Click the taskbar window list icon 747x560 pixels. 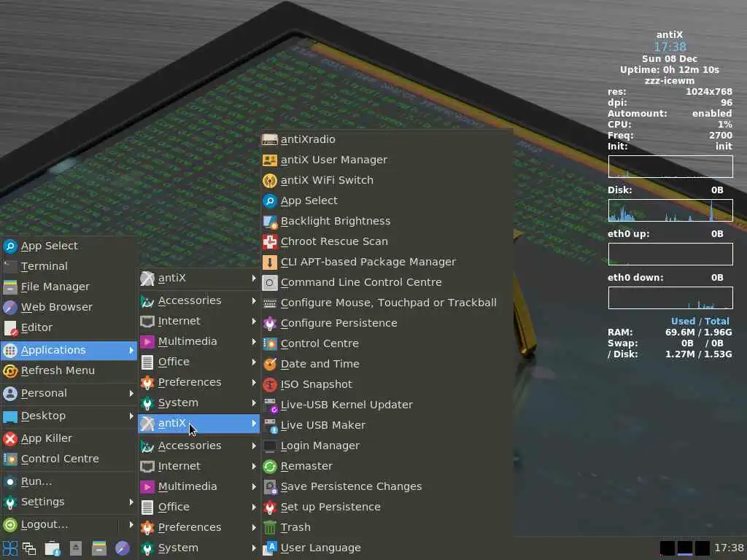pos(29,548)
